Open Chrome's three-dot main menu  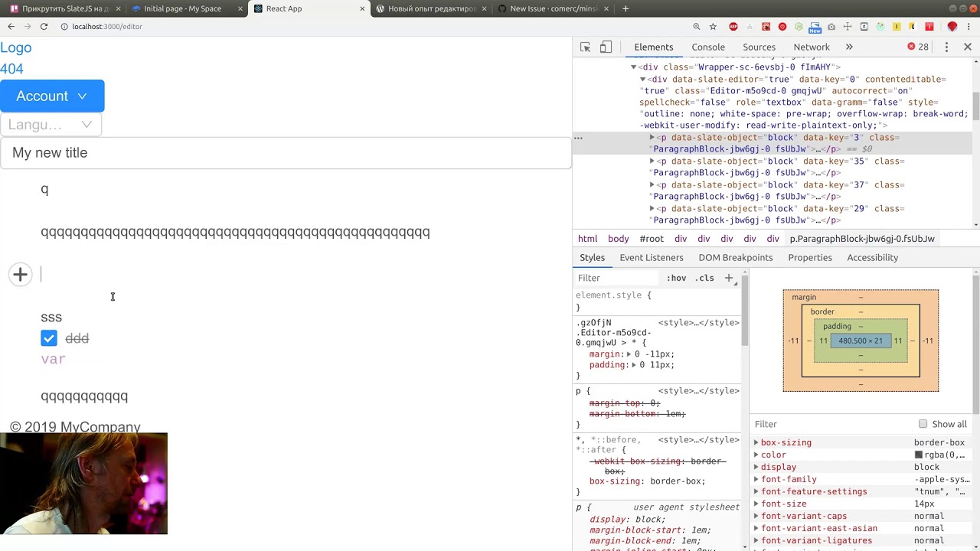[969, 27]
